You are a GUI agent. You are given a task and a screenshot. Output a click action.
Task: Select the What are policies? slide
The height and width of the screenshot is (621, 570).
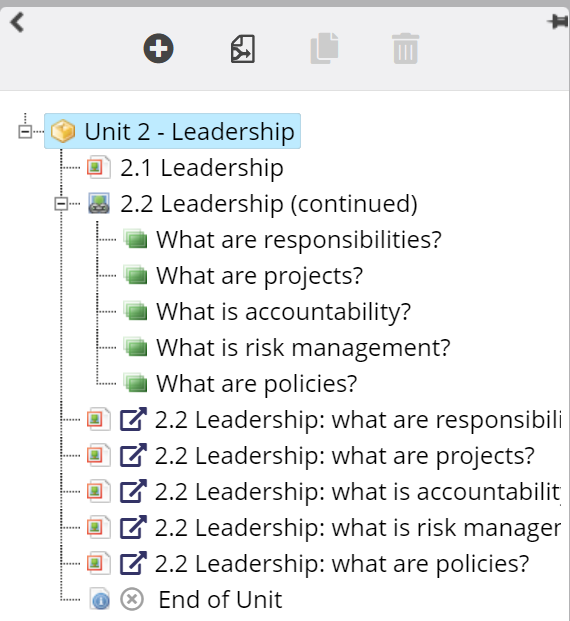pyautogui.click(x=257, y=384)
